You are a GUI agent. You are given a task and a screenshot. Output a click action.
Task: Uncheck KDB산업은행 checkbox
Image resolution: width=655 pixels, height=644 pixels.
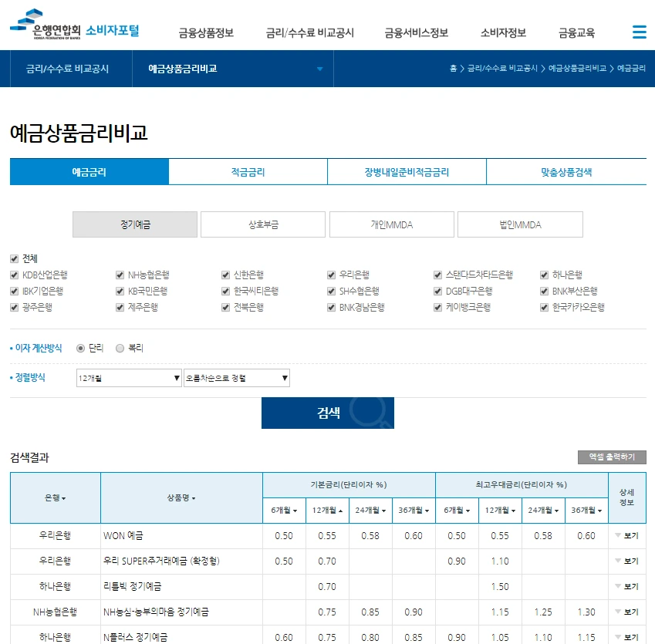tap(14, 275)
